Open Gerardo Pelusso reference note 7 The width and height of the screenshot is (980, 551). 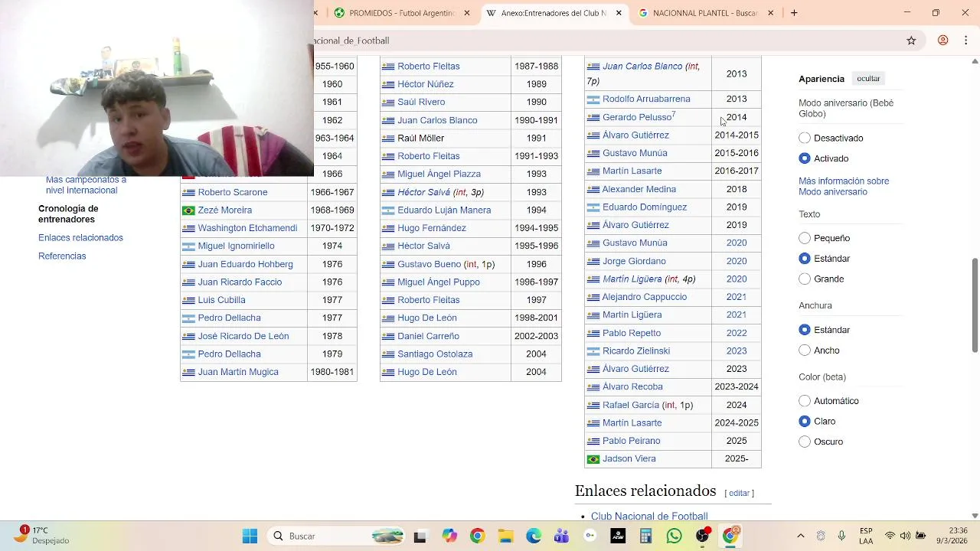[x=673, y=115]
